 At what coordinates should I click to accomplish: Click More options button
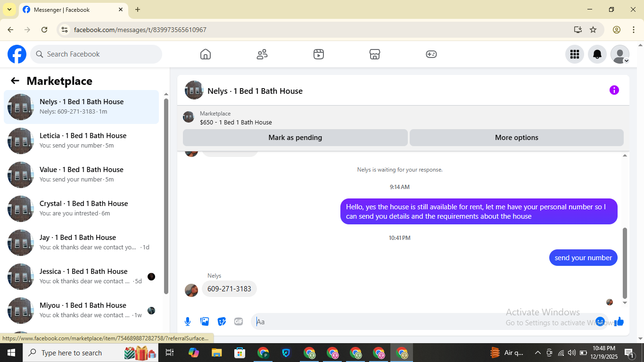pos(517,138)
